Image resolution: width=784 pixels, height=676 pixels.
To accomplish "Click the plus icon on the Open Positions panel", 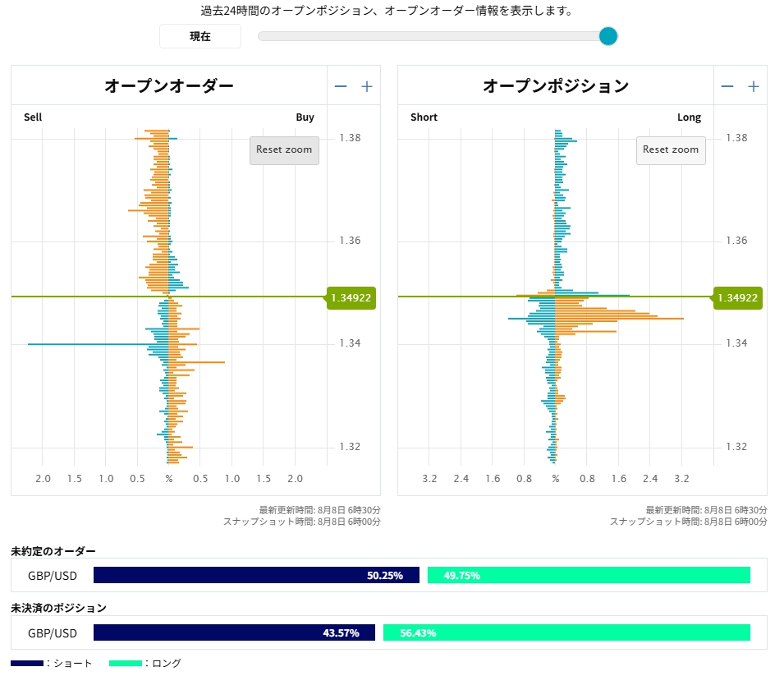I will coord(754,86).
